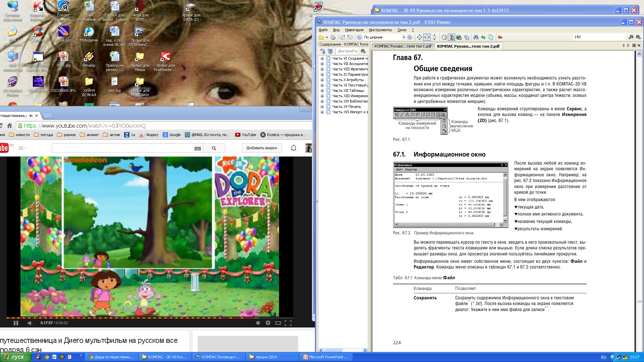Click the green swap arrows toolbar icon
Viewport: 644px width, 362px height.
click(483, 37)
